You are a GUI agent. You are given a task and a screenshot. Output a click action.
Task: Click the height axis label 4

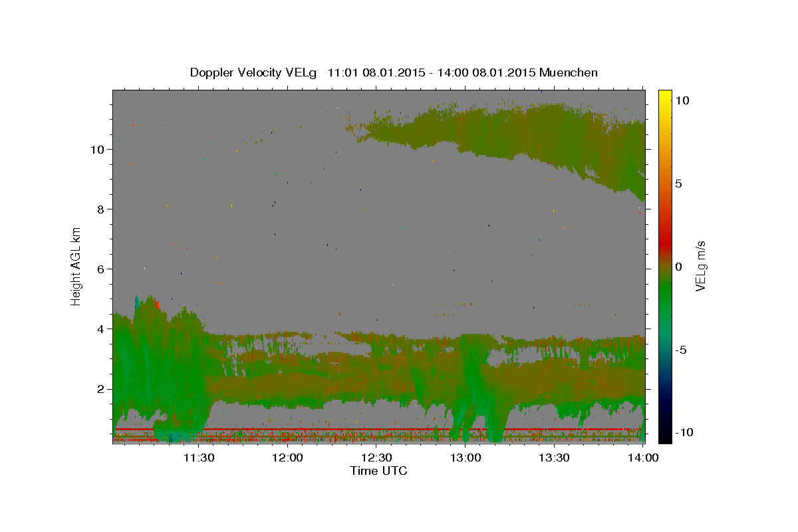100,329
